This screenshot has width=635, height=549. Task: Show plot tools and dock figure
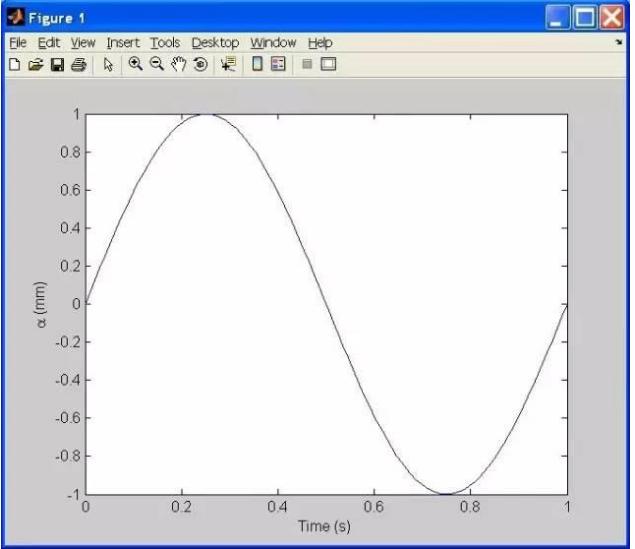(x=328, y=63)
